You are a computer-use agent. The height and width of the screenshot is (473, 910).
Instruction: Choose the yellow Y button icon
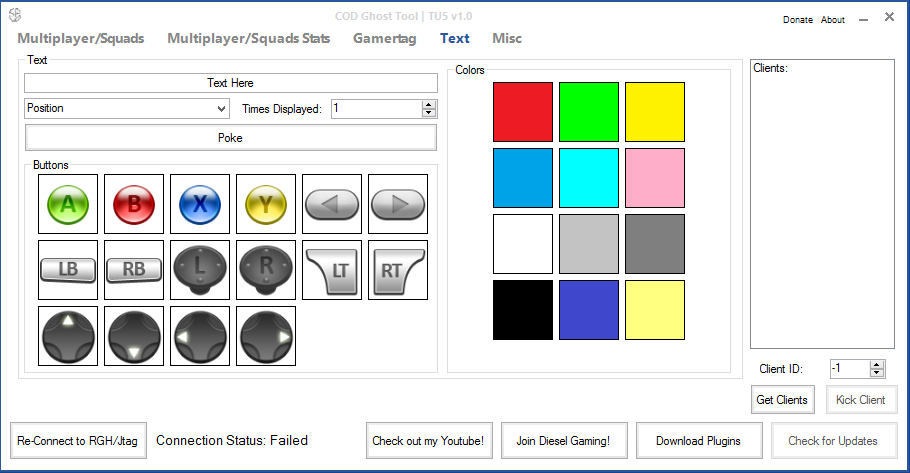click(266, 204)
